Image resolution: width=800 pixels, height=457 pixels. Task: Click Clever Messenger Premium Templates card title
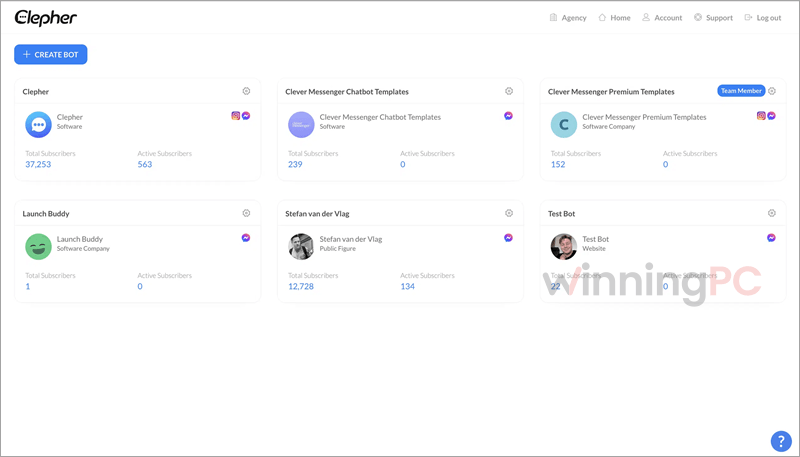[x=611, y=92]
